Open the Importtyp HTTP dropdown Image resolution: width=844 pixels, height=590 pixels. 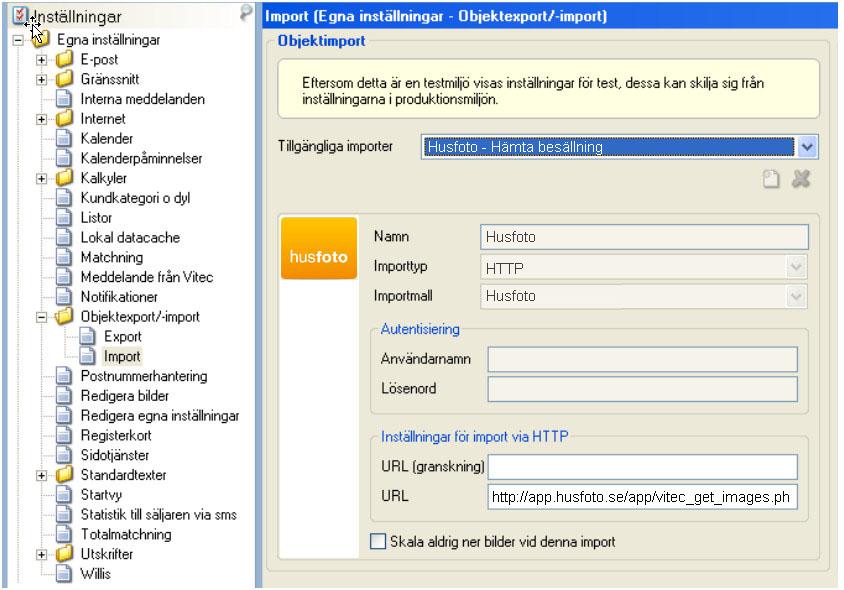(796, 267)
